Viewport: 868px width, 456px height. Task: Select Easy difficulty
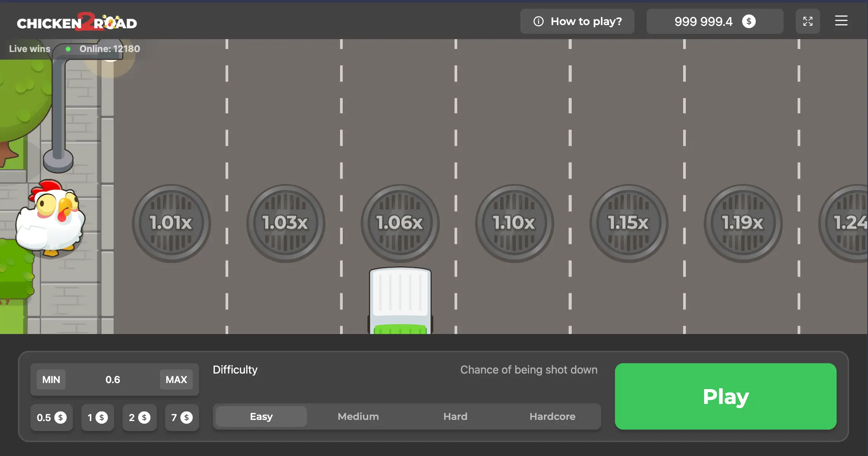coord(261,416)
